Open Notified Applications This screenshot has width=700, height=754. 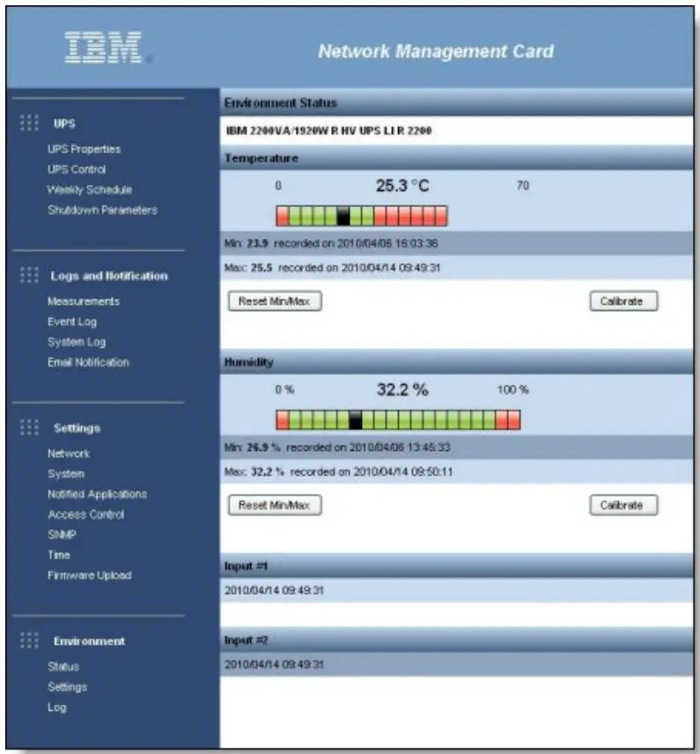pyautogui.click(x=97, y=494)
